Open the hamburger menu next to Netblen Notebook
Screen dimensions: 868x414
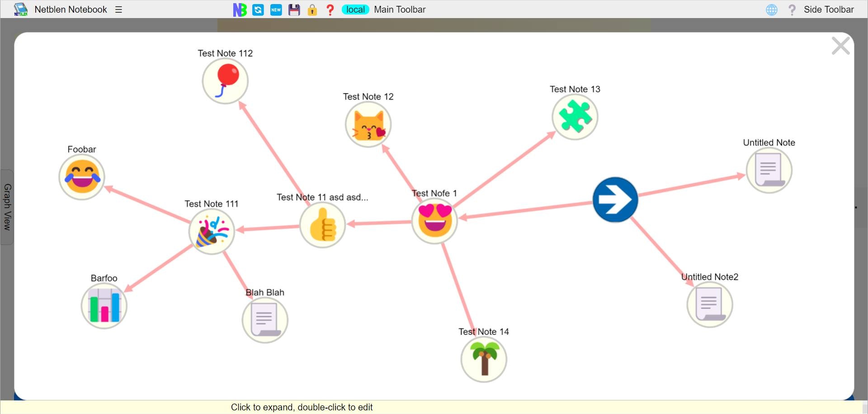pyautogui.click(x=118, y=9)
